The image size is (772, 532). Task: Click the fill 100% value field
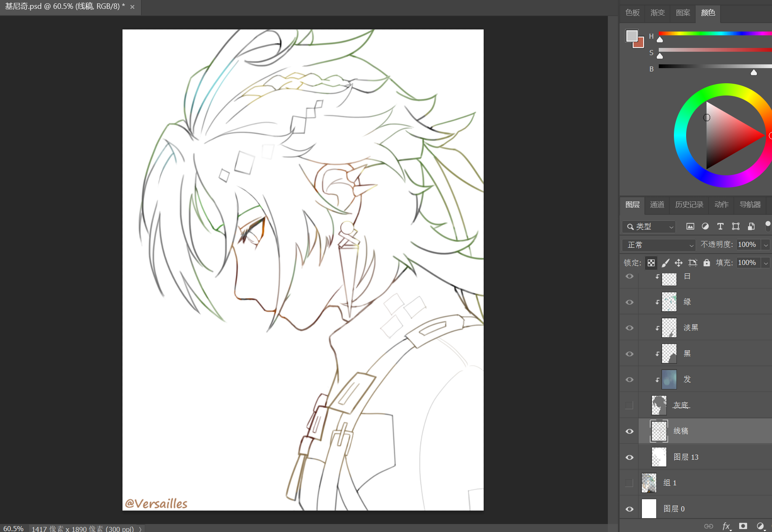(x=747, y=263)
